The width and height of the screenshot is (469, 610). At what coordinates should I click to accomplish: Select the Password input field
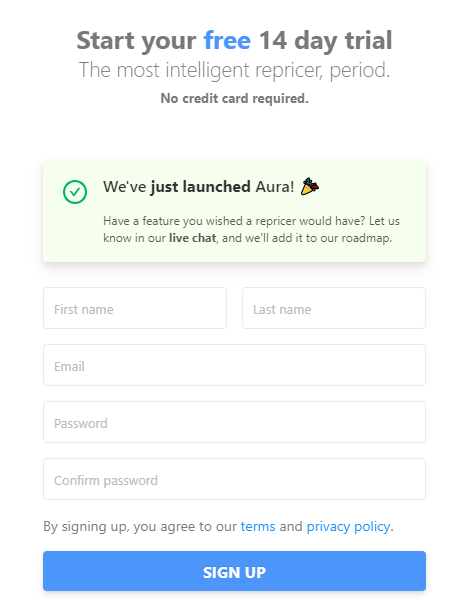pyautogui.click(x=234, y=422)
